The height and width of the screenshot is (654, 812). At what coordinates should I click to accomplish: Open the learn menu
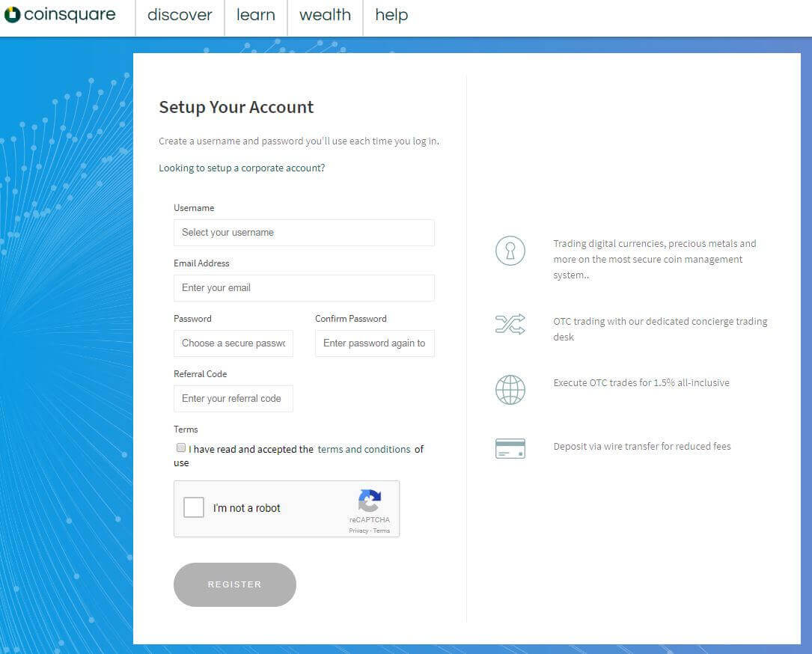[256, 15]
